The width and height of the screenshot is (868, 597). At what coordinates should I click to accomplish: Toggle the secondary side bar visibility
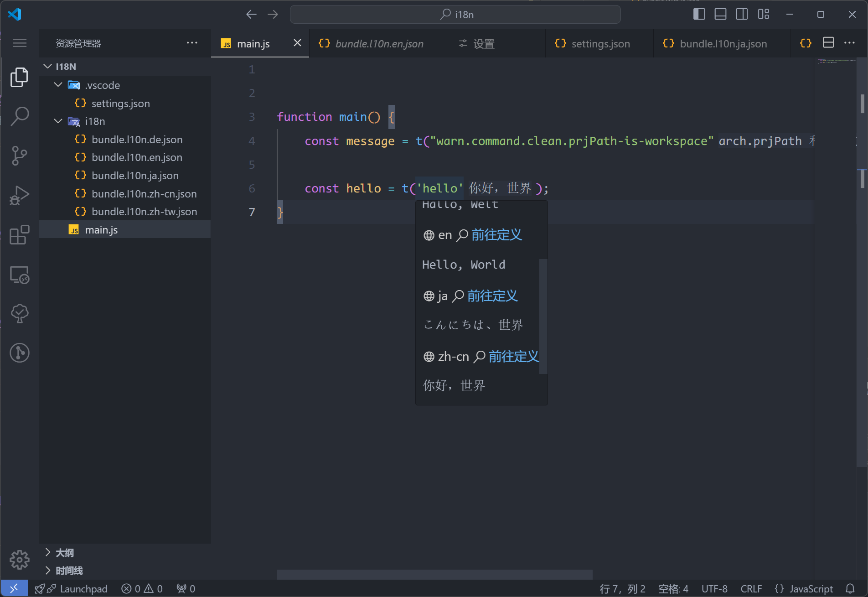point(742,15)
